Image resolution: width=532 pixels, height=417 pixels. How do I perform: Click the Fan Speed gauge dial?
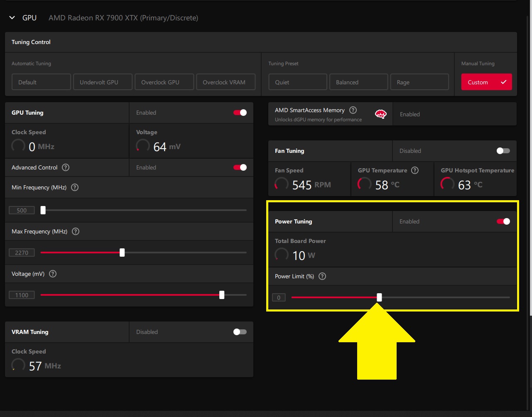point(282,184)
